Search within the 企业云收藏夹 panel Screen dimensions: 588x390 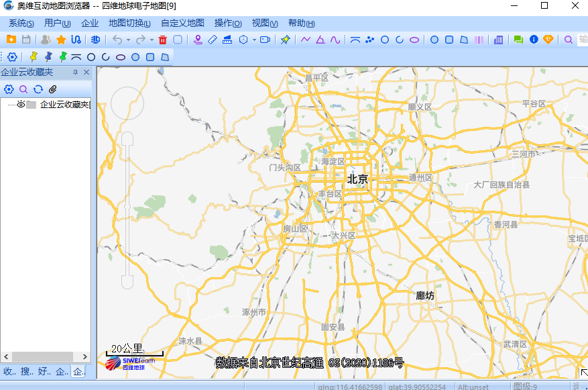(23, 89)
